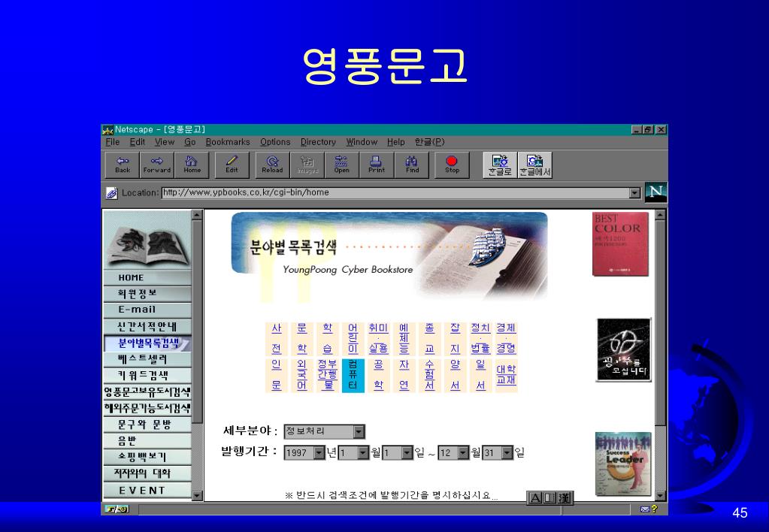Open the Options menu

275,142
